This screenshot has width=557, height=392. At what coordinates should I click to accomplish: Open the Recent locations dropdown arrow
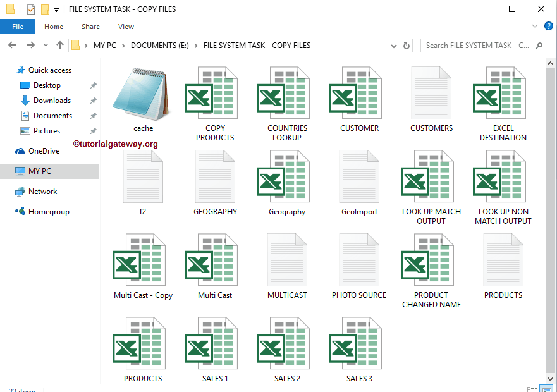pyautogui.click(x=46, y=45)
